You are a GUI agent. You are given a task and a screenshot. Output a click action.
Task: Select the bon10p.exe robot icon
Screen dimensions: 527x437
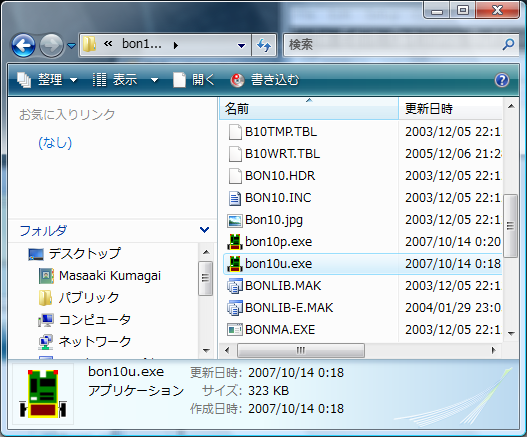pyautogui.click(x=235, y=242)
